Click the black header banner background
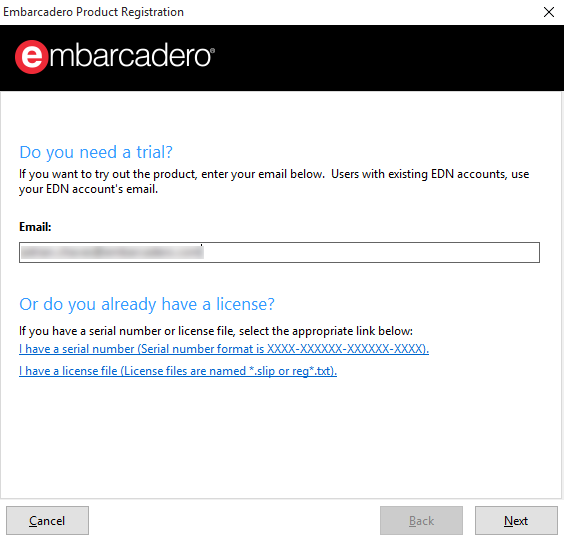 tap(388, 58)
